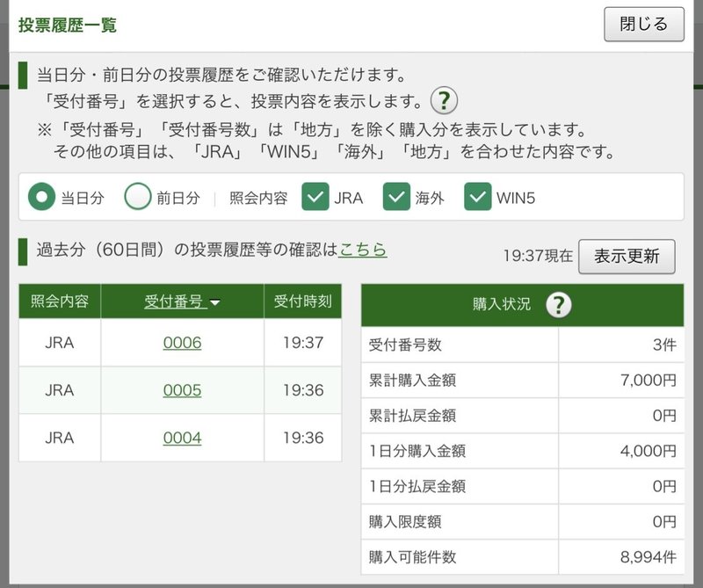This screenshot has width=703, height=588.
Task: Select the 受付時刻 column header
Action: pyautogui.click(x=301, y=301)
